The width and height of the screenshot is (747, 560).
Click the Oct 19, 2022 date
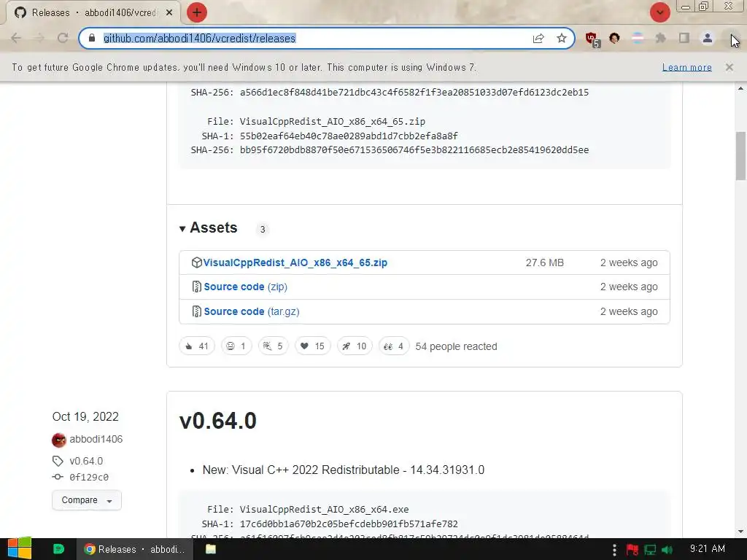pyautogui.click(x=85, y=416)
